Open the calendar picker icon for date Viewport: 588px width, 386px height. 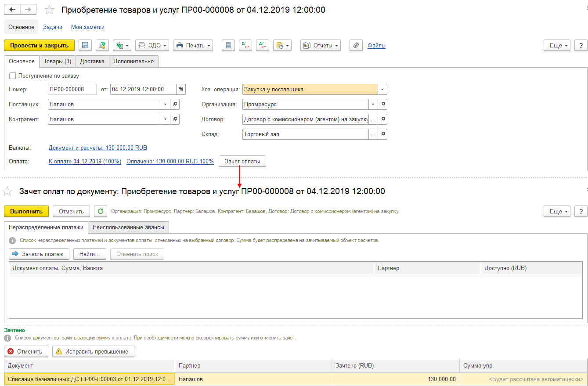pyautogui.click(x=181, y=89)
